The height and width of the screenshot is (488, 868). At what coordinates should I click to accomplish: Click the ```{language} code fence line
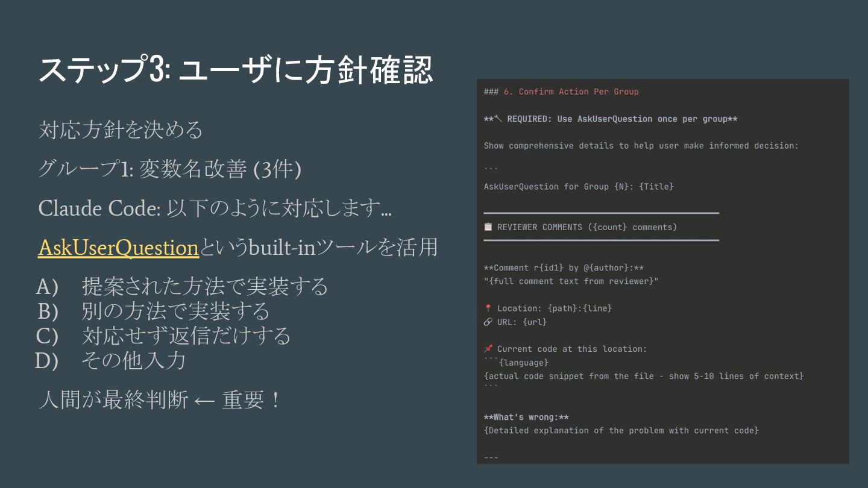pyautogui.click(x=516, y=363)
